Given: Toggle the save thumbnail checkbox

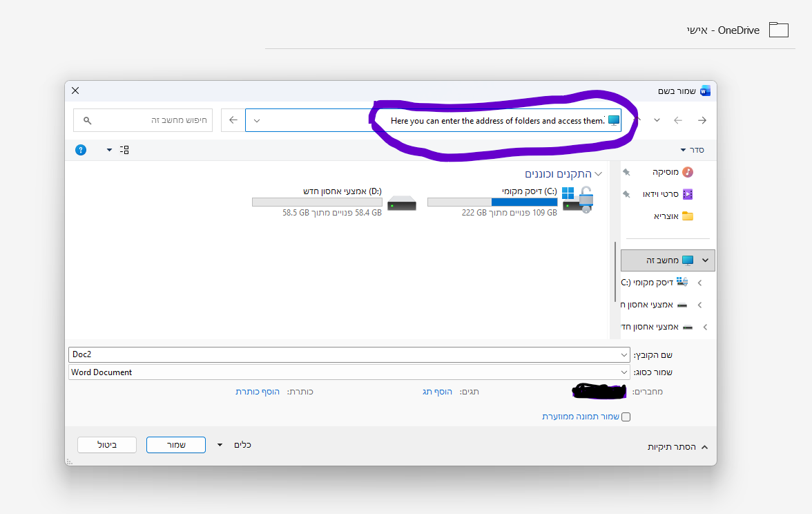Looking at the screenshot, I should point(626,417).
